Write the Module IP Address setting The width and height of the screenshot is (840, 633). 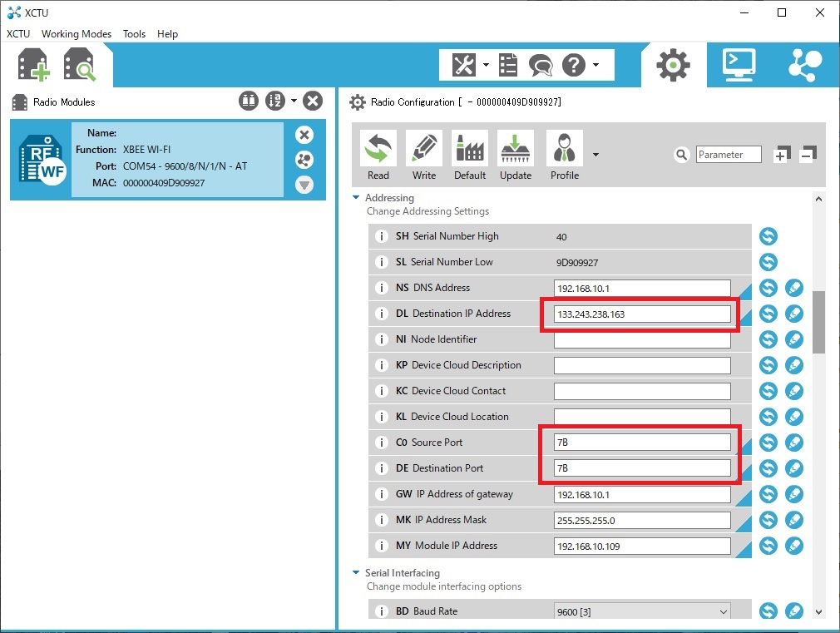[x=794, y=546]
